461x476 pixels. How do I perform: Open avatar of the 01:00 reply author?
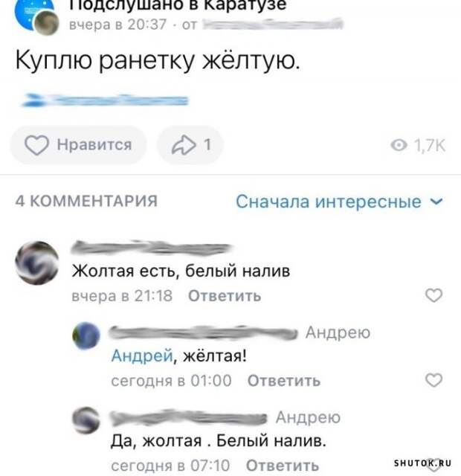tap(86, 335)
